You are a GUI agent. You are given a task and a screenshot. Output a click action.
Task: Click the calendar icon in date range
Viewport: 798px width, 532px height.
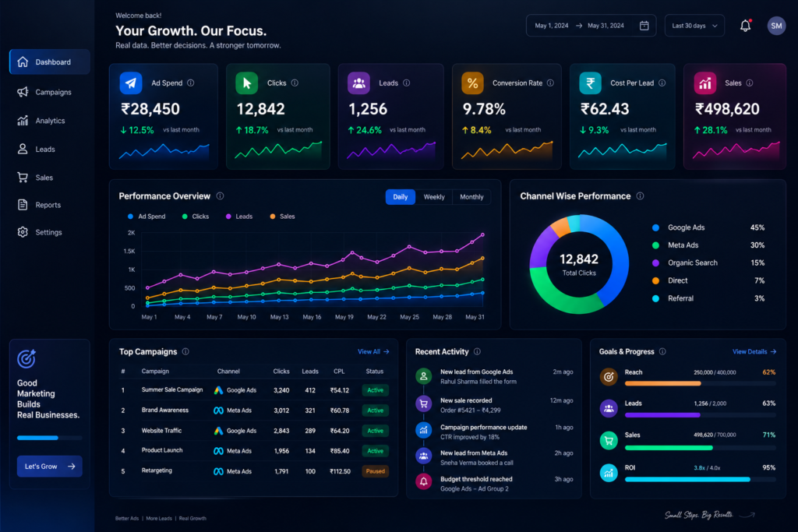click(644, 26)
